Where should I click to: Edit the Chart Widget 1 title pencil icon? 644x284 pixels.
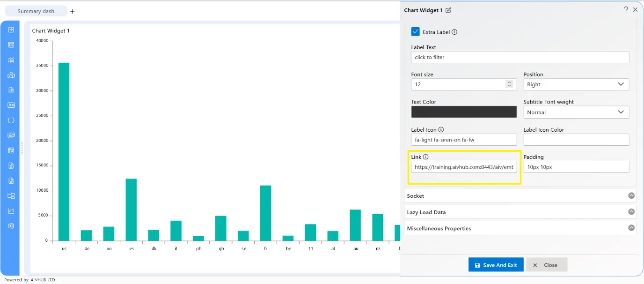448,10
